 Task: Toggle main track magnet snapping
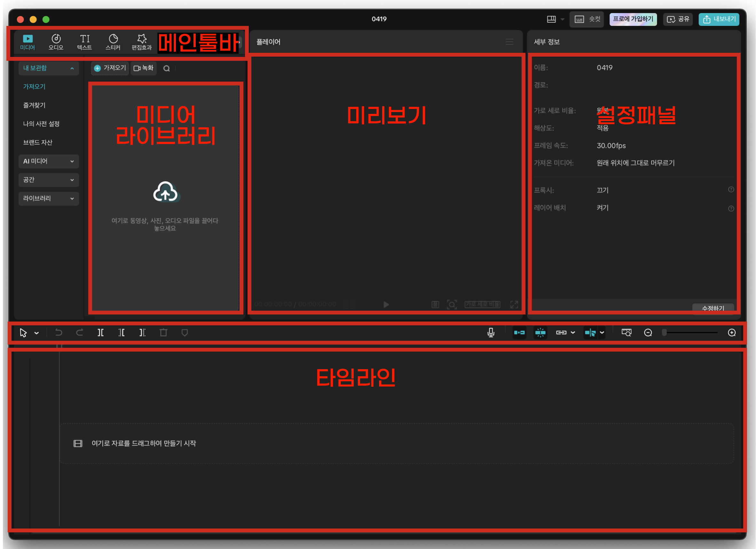pos(519,332)
